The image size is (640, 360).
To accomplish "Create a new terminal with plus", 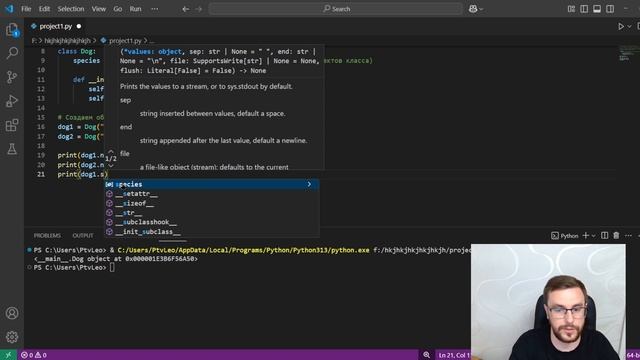I will coord(586,236).
